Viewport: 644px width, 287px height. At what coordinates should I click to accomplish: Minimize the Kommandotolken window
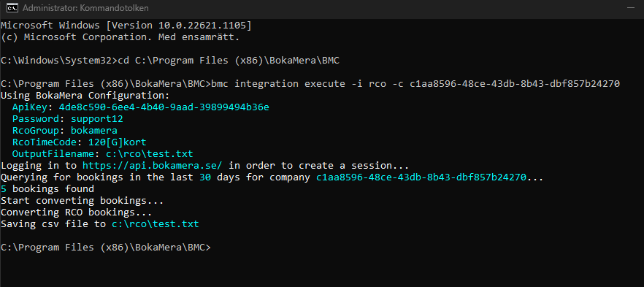pos(630,8)
